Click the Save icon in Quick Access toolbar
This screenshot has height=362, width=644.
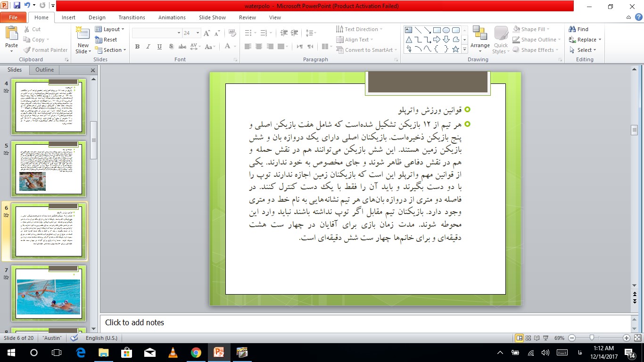17,6
